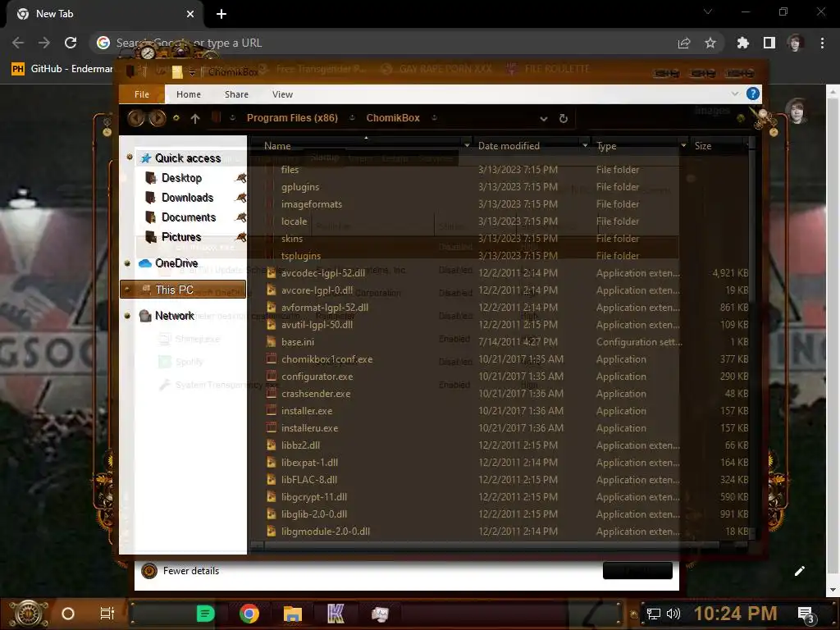Image resolution: width=840 pixels, height=630 pixels.
Task: Expand the Quick access tree node
Action: point(129,157)
